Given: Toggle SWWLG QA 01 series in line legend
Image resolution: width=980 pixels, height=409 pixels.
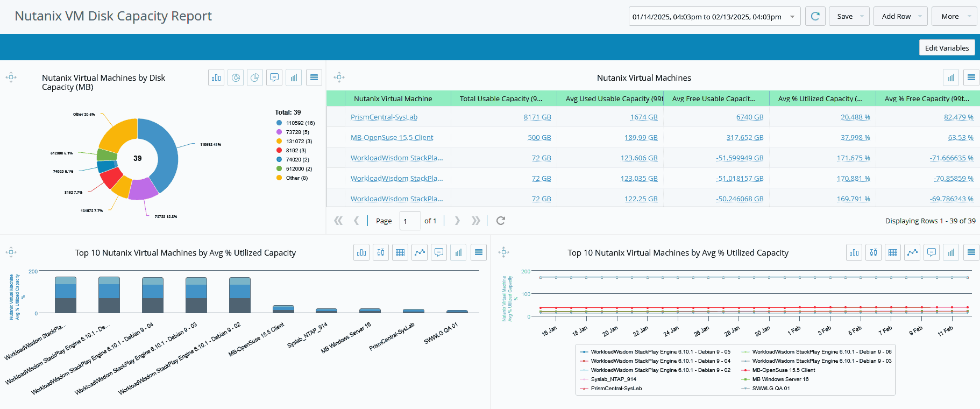Looking at the screenshot, I should pos(765,388).
